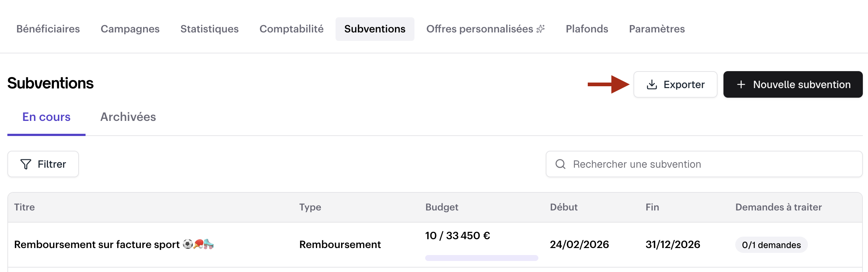Open the Bénéficiaires tab
This screenshot has height=272, width=868.
pos(48,29)
